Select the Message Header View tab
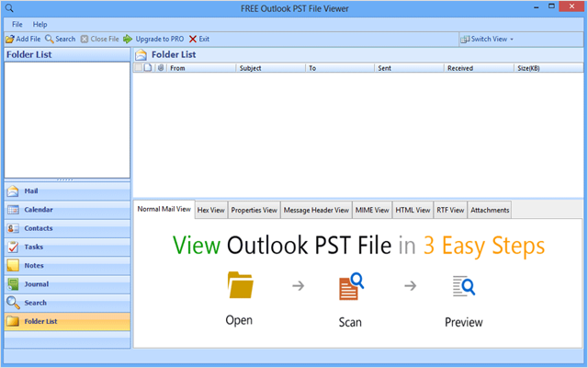 316,210
